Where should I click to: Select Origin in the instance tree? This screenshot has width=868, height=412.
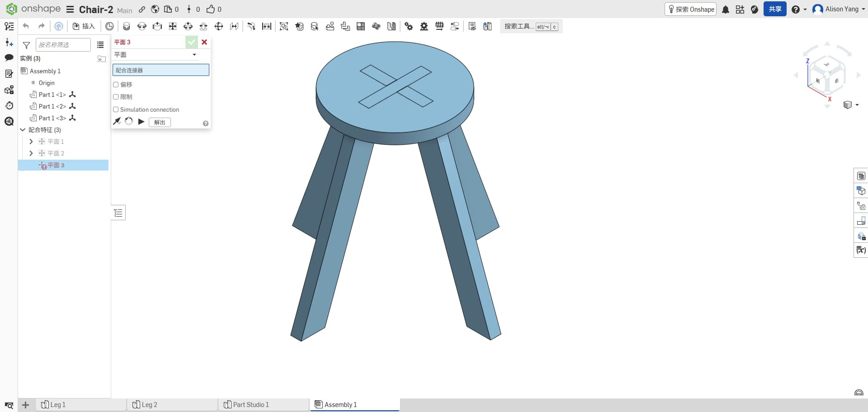47,83
